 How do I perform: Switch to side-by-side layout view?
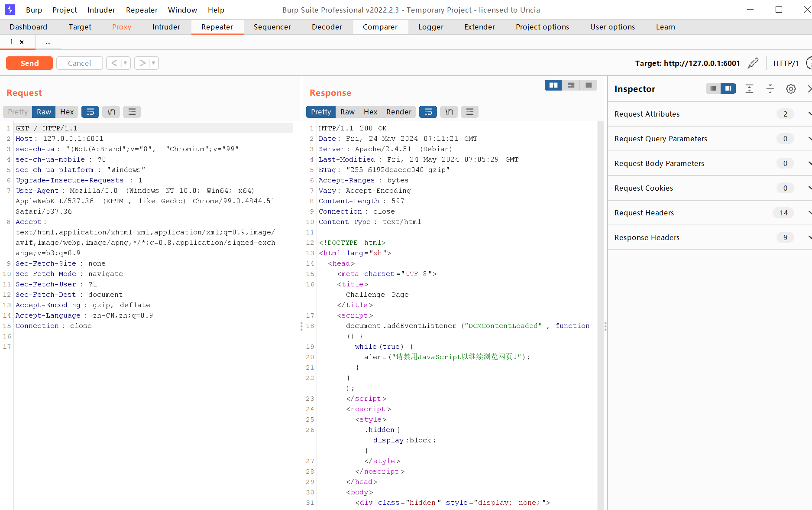[x=553, y=85]
